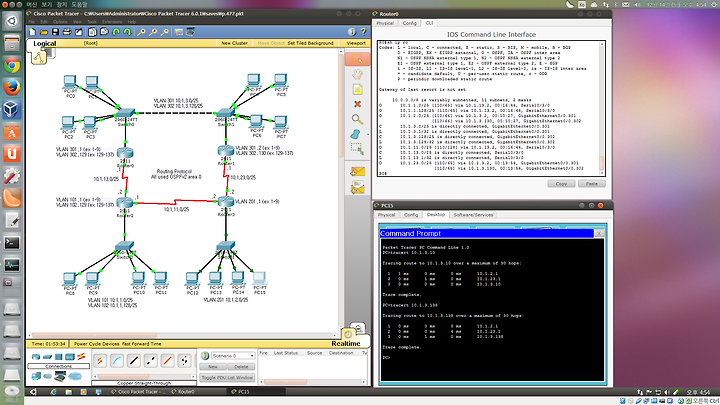
Task: Click the New file icon in Packet Tracer toolbar
Action: tap(32, 32)
